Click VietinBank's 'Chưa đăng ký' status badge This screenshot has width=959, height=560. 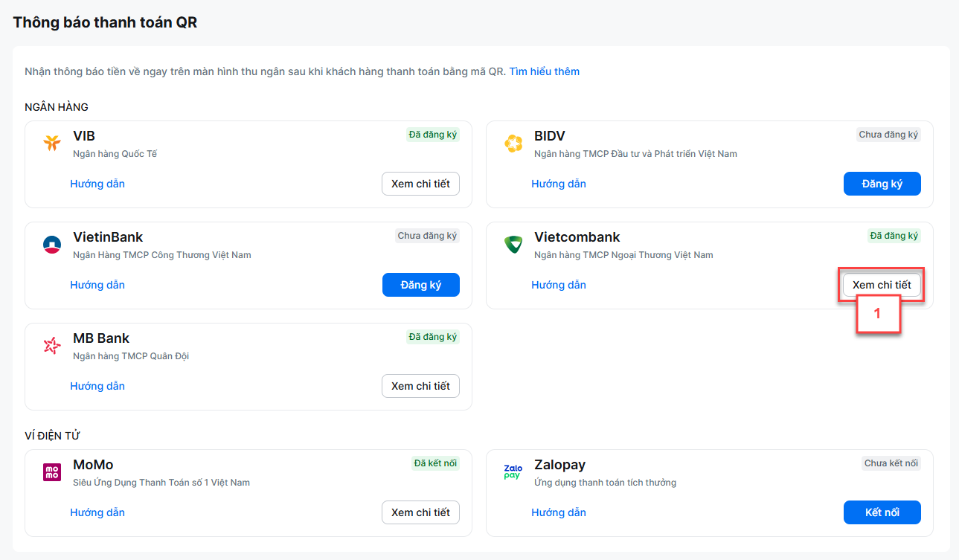pyautogui.click(x=427, y=236)
